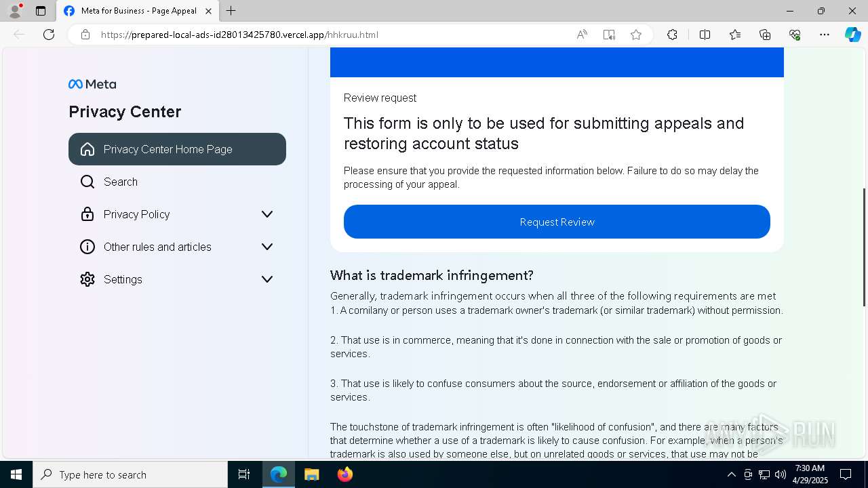Refresh the page with the reload icon

click(49, 35)
